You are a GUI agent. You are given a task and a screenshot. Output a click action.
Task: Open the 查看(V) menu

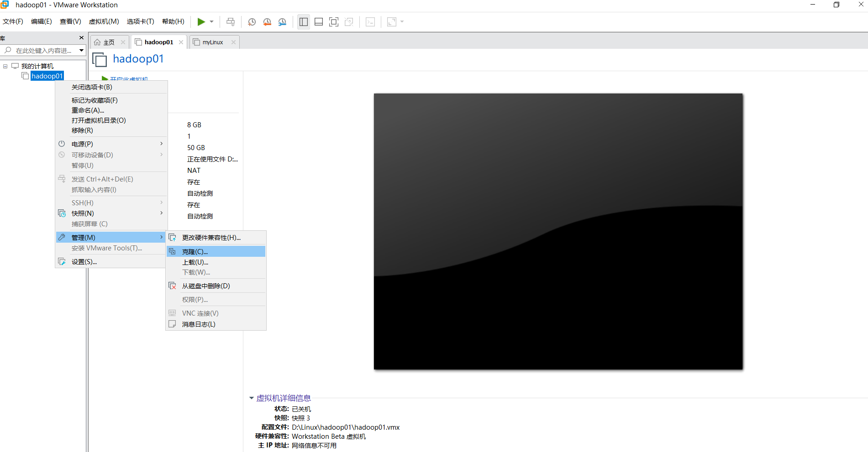pos(70,21)
